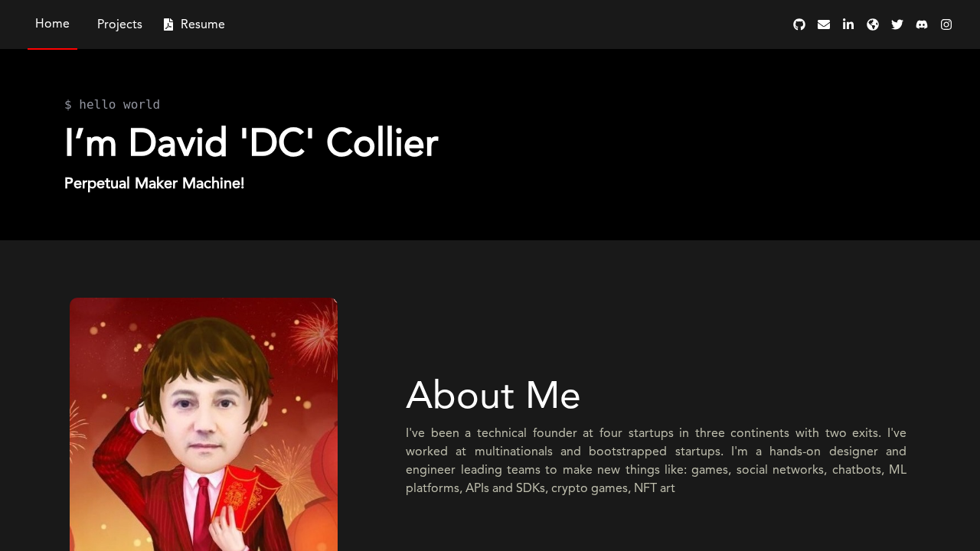Switch to the Projects tab
This screenshot has width=980, height=551.
(119, 24)
